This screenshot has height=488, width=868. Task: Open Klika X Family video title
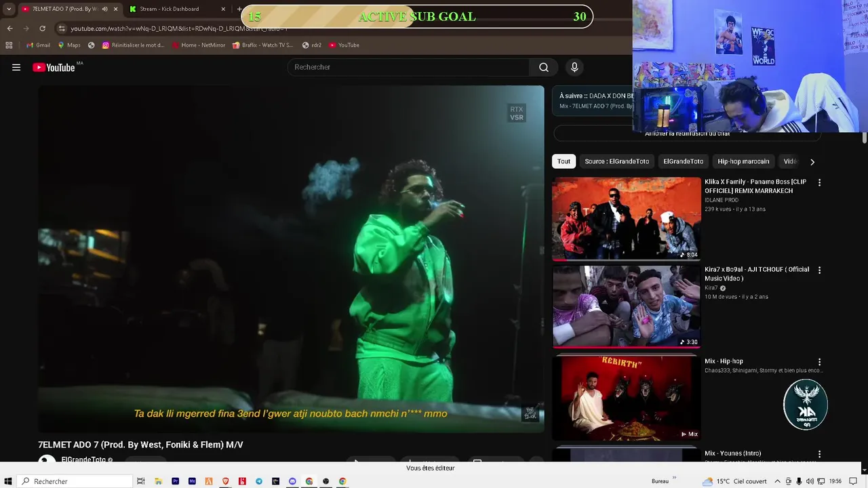point(755,186)
